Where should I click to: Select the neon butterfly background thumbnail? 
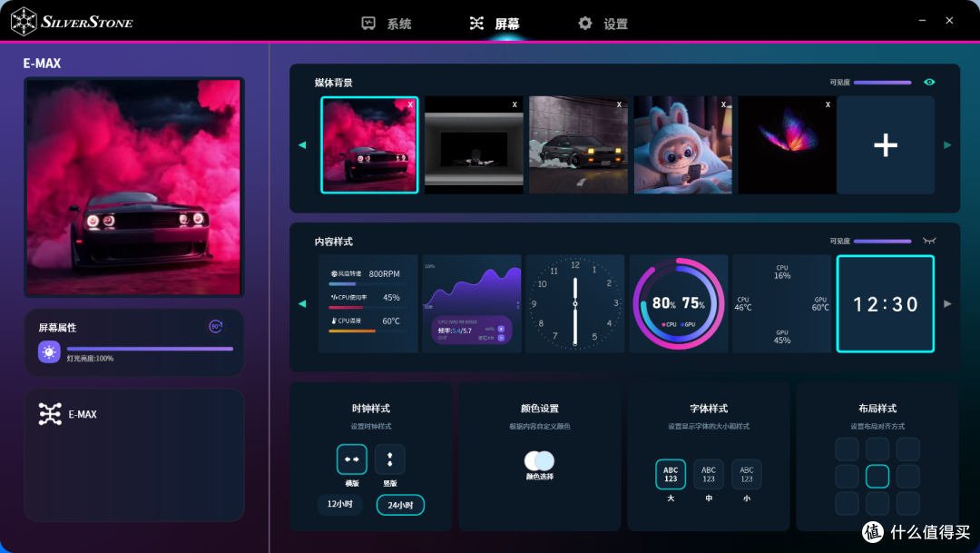(x=787, y=145)
